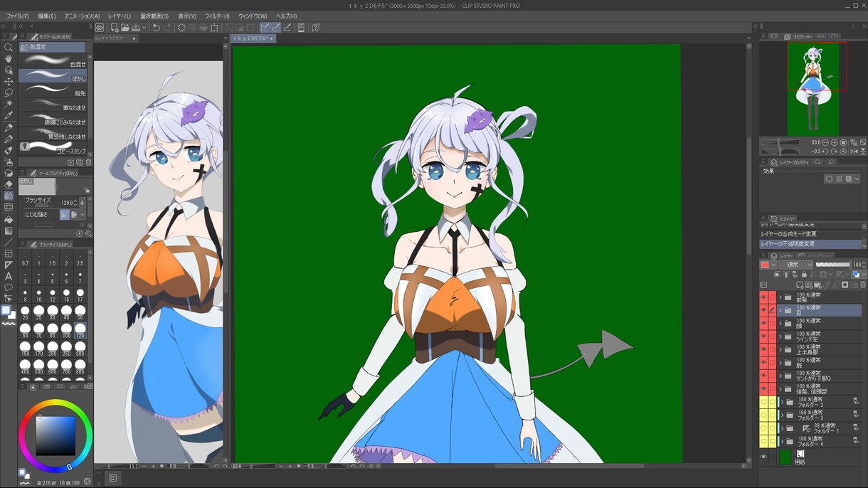This screenshot has width=868, height=488.
Task: Click the Open file folder icon
Action: point(125,28)
